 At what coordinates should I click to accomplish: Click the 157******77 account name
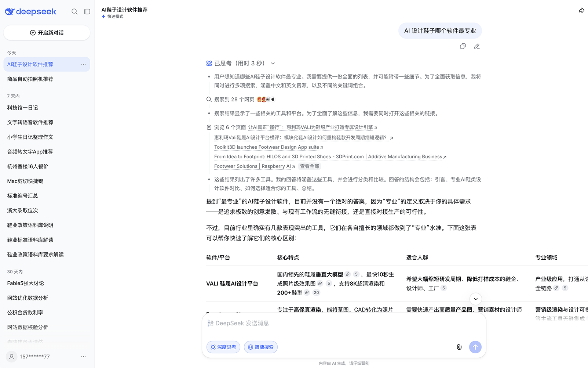click(35, 357)
